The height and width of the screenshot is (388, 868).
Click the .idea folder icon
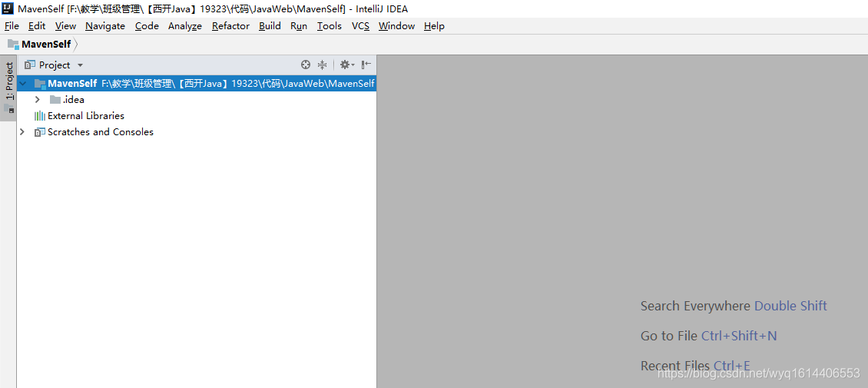(x=55, y=100)
